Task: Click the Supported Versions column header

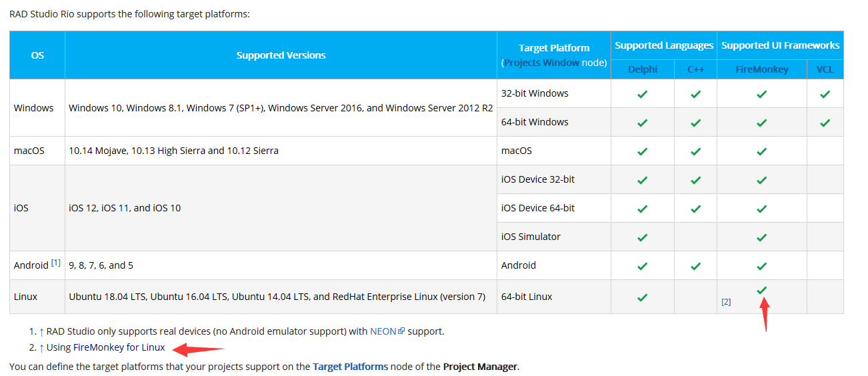Action: [x=281, y=55]
